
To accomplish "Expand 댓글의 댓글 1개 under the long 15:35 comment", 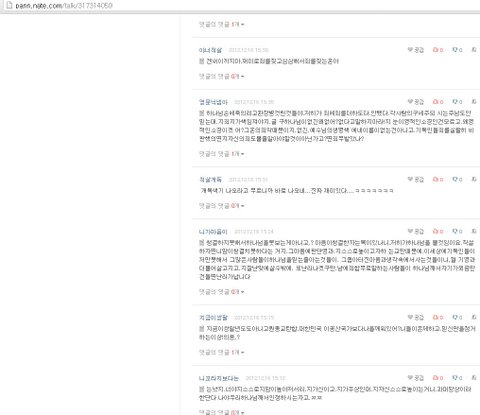I will (221, 154).
